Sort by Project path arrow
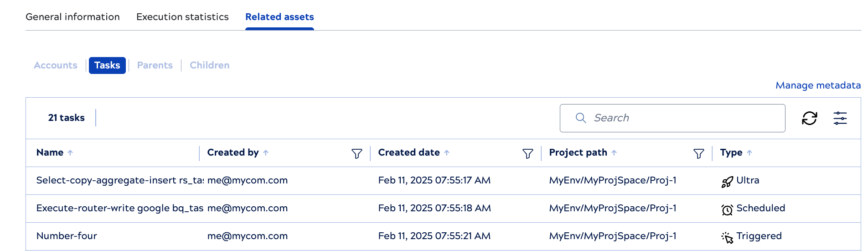This screenshot has width=868, height=251. coord(614,153)
